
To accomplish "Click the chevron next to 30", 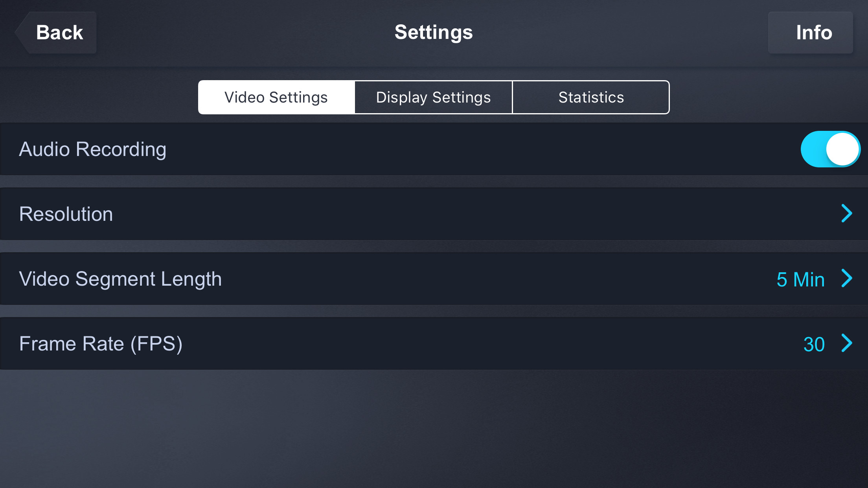I will [x=846, y=343].
